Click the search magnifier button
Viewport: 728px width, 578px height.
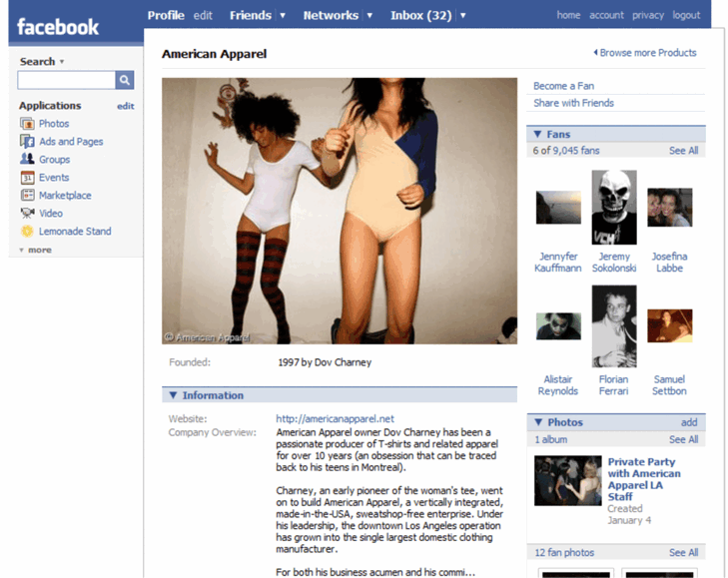tap(125, 80)
